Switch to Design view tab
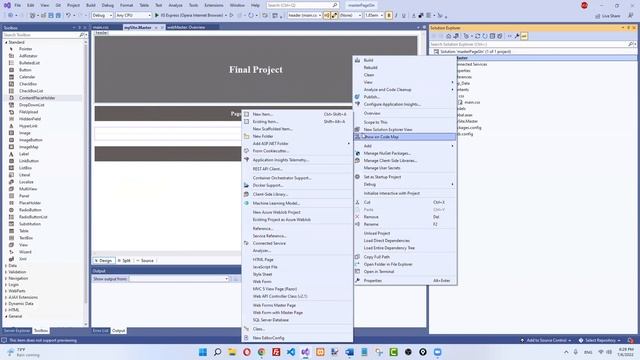 point(103,260)
